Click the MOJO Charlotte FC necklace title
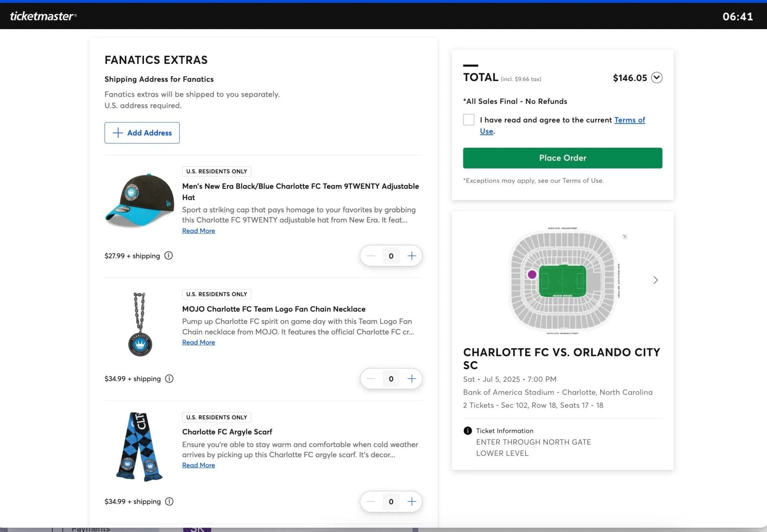This screenshot has height=532, width=767. tap(274, 309)
